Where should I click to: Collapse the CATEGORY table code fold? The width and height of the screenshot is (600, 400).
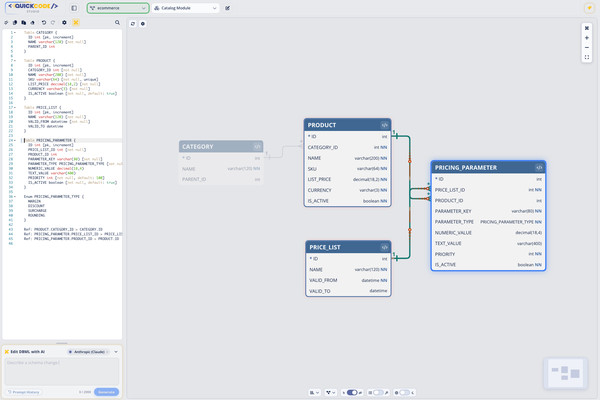[x=15, y=33]
